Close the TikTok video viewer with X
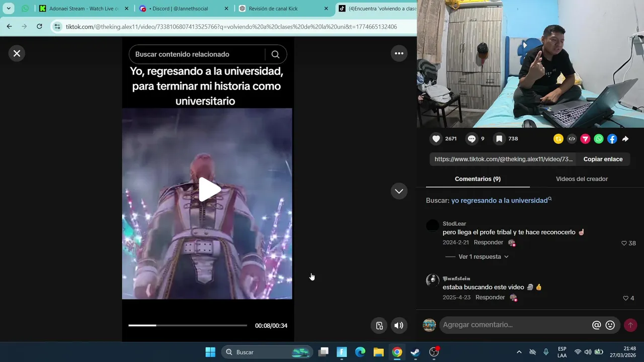644x362 pixels. (x=17, y=53)
